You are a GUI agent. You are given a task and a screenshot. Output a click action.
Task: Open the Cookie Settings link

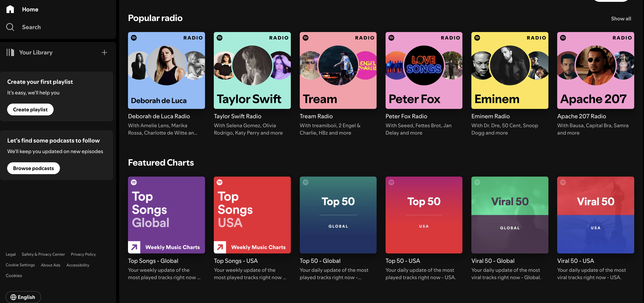pyautogui.click(x=20, y=265)
